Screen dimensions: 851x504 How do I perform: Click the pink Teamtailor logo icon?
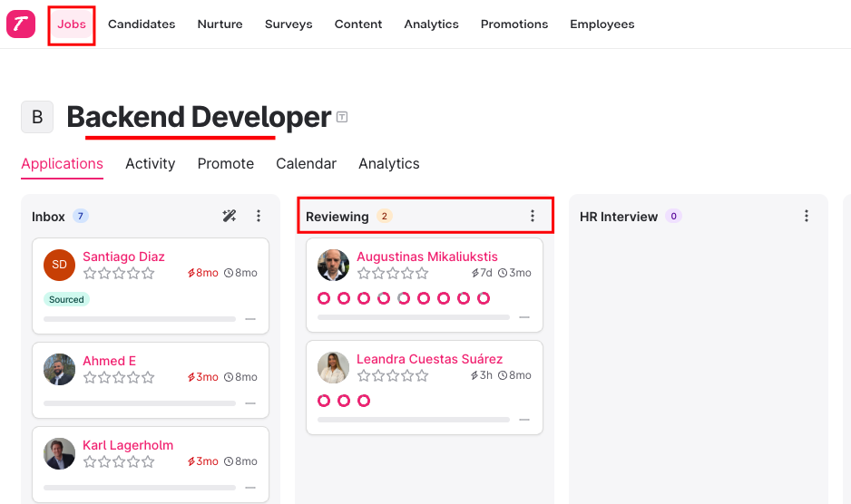click(21, 24)
